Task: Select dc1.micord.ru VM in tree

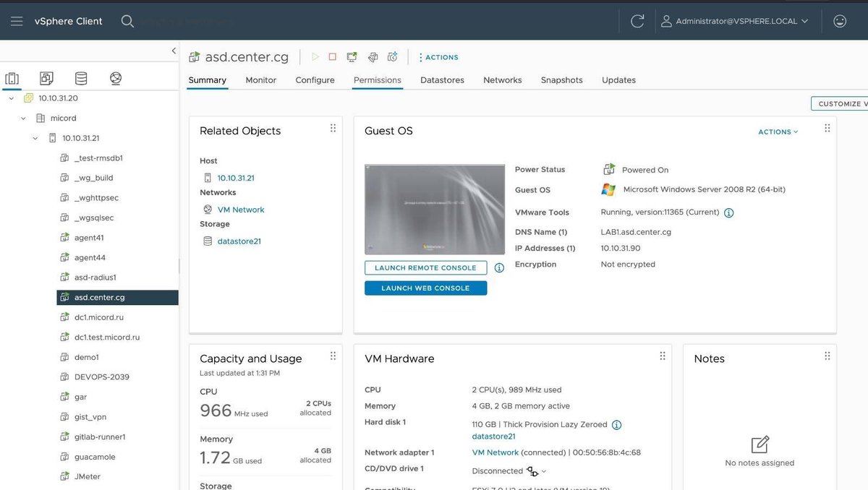Action: 99,317
